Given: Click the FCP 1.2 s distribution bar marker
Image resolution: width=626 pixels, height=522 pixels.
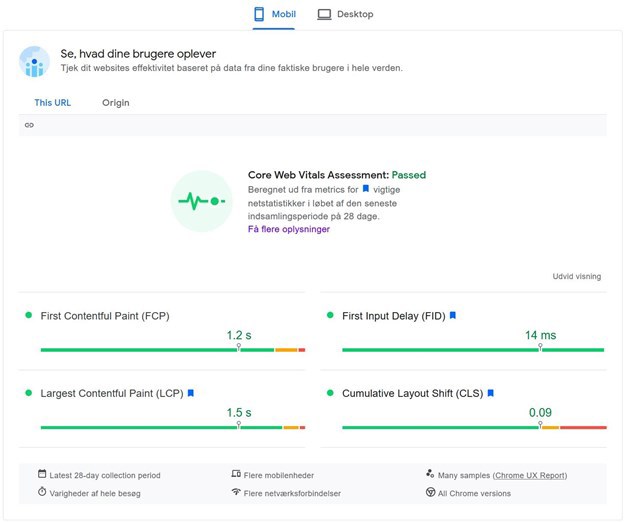Looking at the screenshot, I should 238,348.
